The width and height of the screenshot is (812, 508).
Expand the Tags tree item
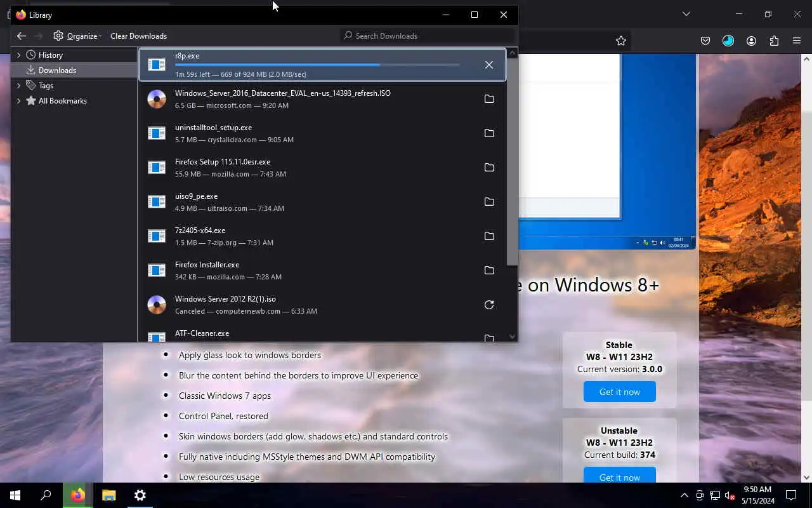coord(18,86)
